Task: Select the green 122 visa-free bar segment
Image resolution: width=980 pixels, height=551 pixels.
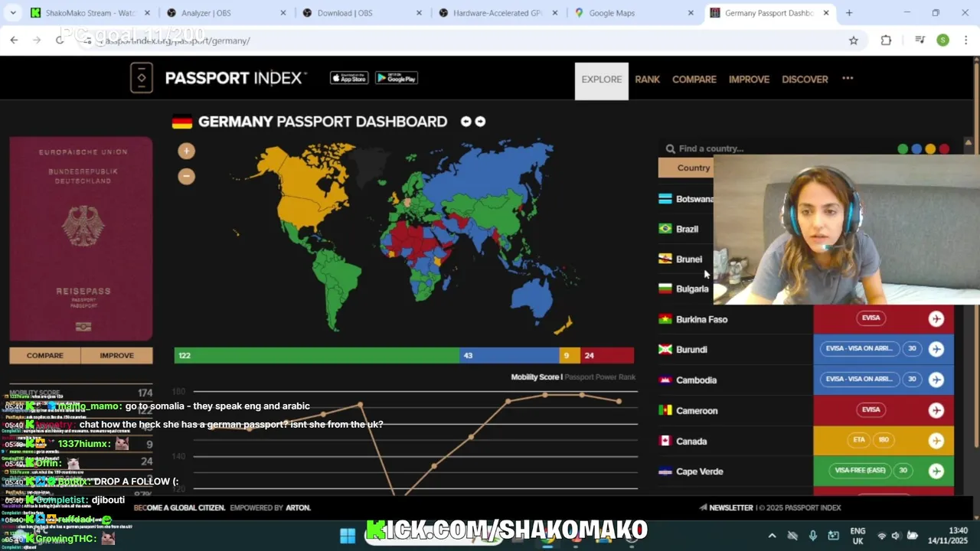Action: [x=317, y=355]
